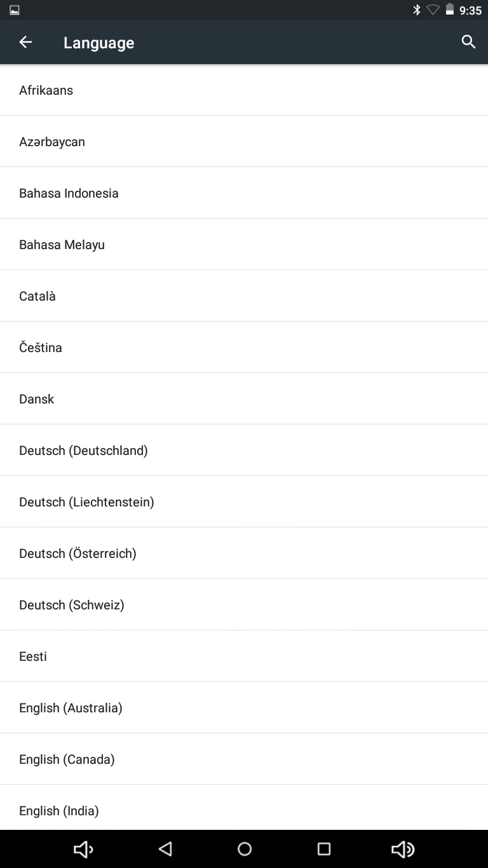Image resolution: width=488 pixels, height=868 pixels.
Task: Tap the volume up navigation icon
Action: (x=403, y=849)
